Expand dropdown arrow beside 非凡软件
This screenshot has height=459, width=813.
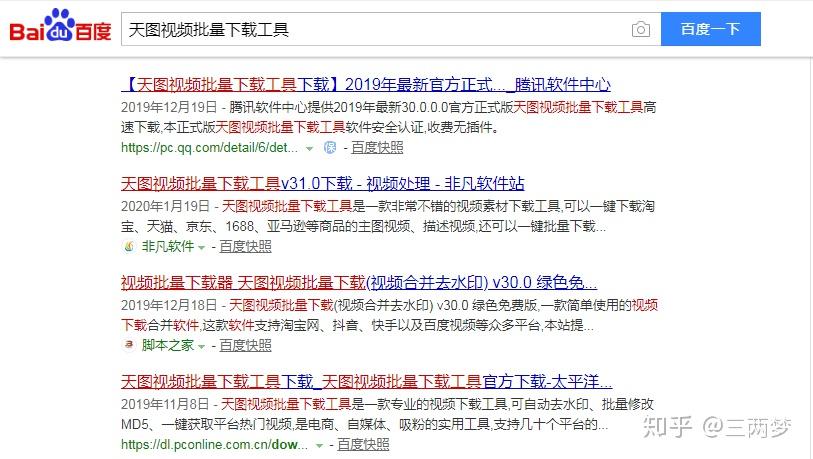[202, 247]
